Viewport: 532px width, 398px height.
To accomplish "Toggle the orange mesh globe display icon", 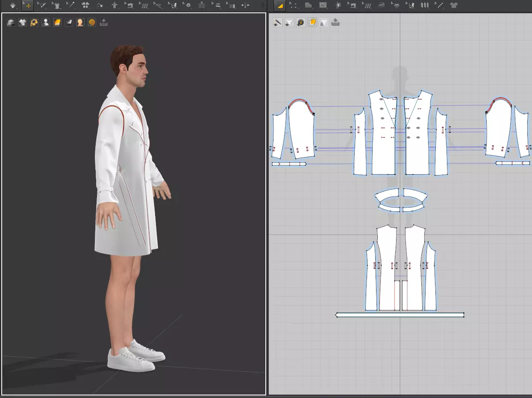I will (x=92, y=23).
